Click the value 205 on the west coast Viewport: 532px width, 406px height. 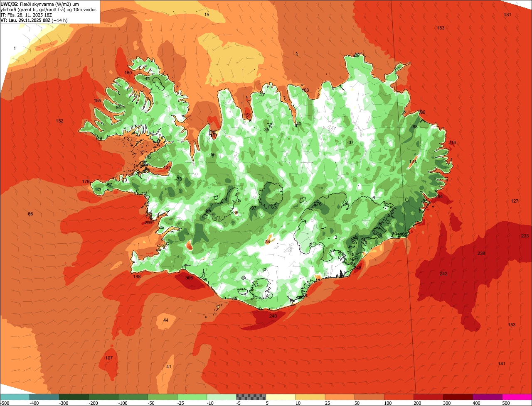[149, 223]
